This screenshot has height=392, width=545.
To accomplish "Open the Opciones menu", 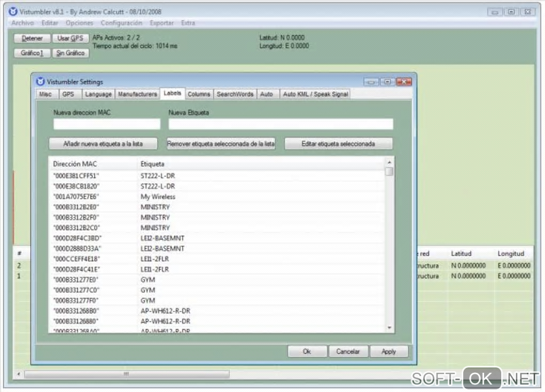I will [80, 23].
